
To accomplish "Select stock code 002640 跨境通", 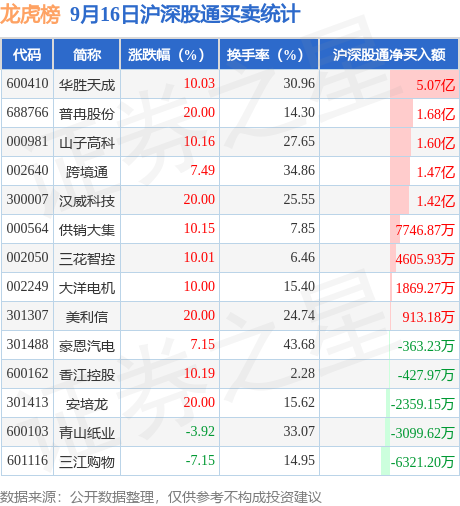I will coord(27,170).
